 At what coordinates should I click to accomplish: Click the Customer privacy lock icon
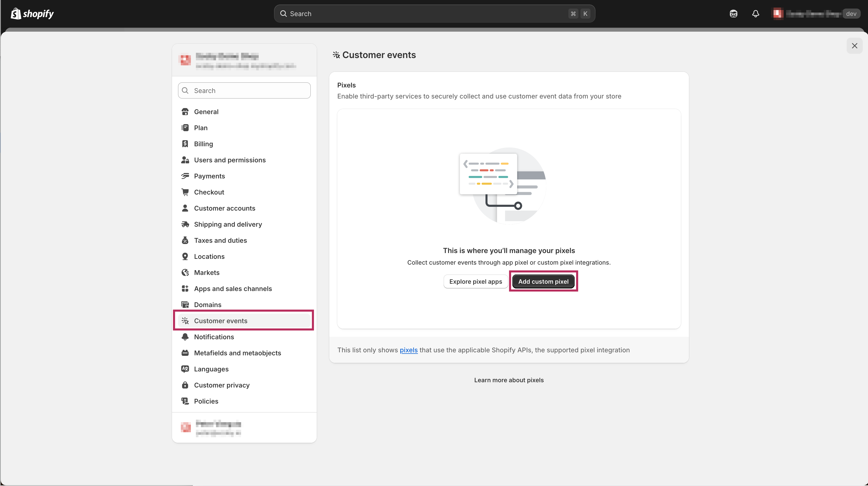point(185,385)
